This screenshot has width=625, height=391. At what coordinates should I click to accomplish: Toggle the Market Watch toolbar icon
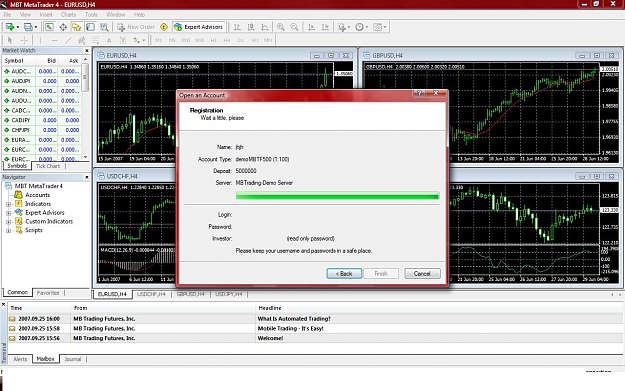pos(49,27)
